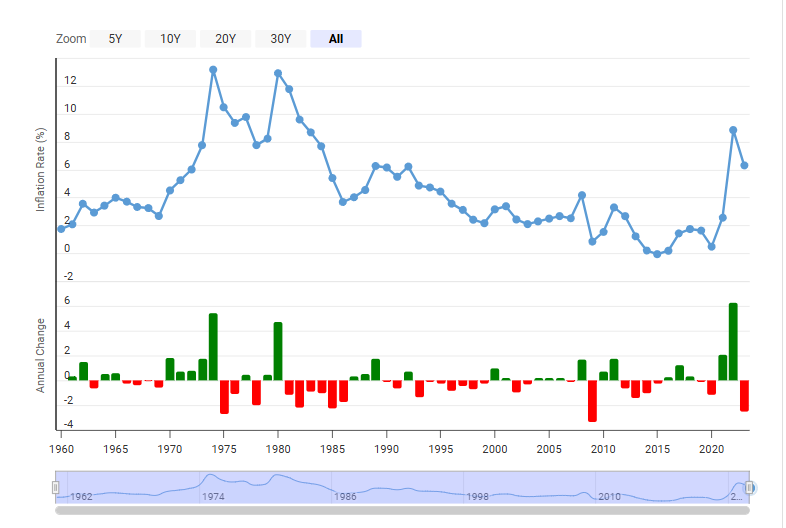Click the red 1975 annual change bar
The height and width of the screenshot is (528, 786).
(224, 397)
